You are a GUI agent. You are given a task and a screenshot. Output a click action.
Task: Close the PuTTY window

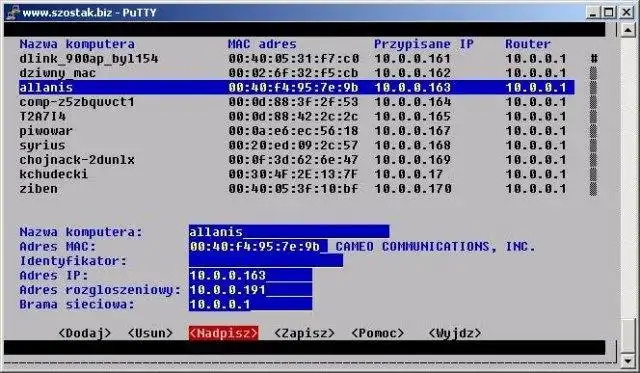(626, 12)
